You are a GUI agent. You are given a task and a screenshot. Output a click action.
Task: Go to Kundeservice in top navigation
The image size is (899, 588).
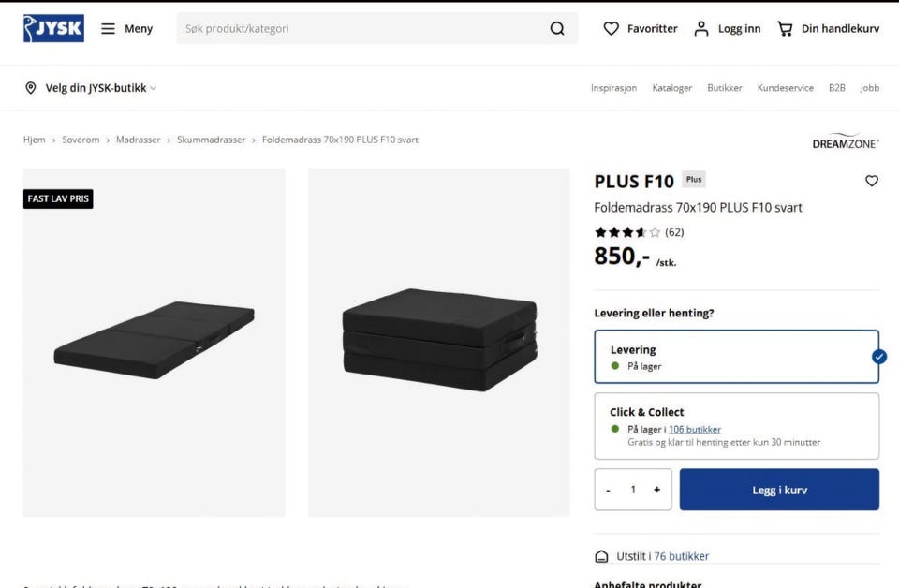[785, 88]
